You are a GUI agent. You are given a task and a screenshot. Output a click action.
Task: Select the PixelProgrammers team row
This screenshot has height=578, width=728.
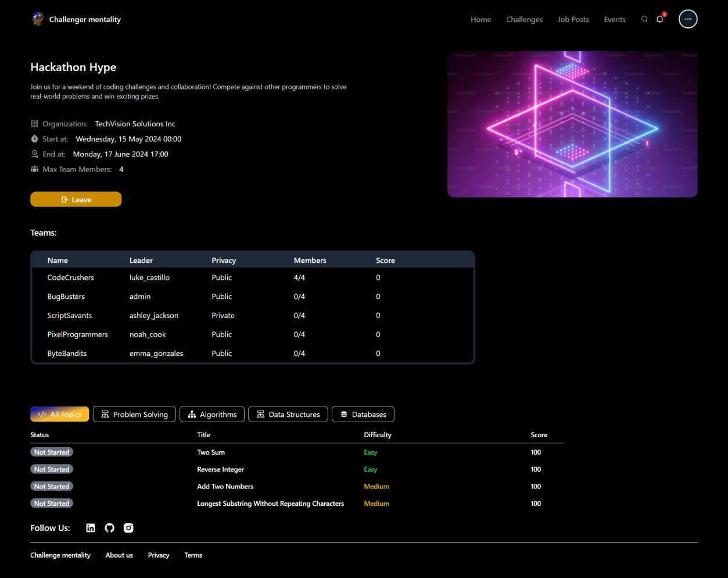pyautogui.click(x=253, y=334)
